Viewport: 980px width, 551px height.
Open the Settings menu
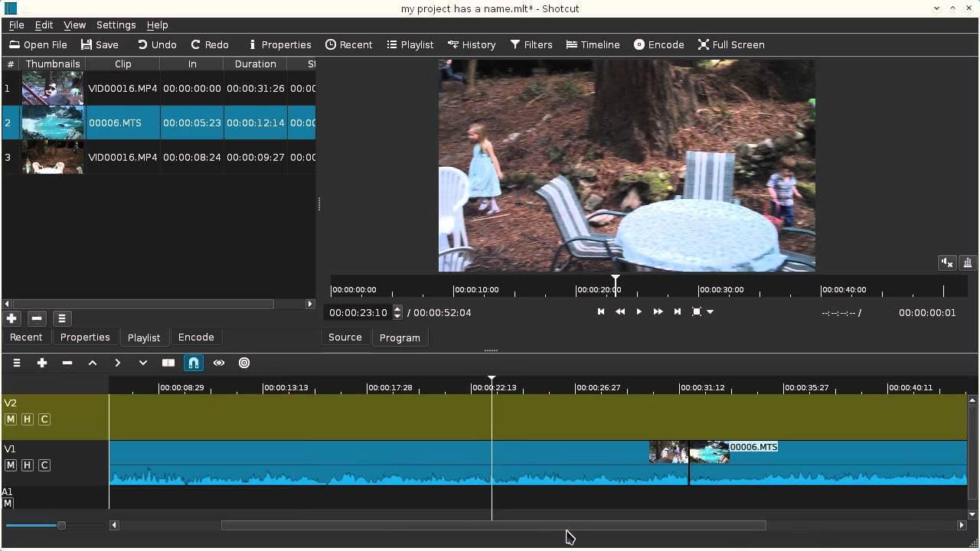pyautogui.click(x=116, y=24)
